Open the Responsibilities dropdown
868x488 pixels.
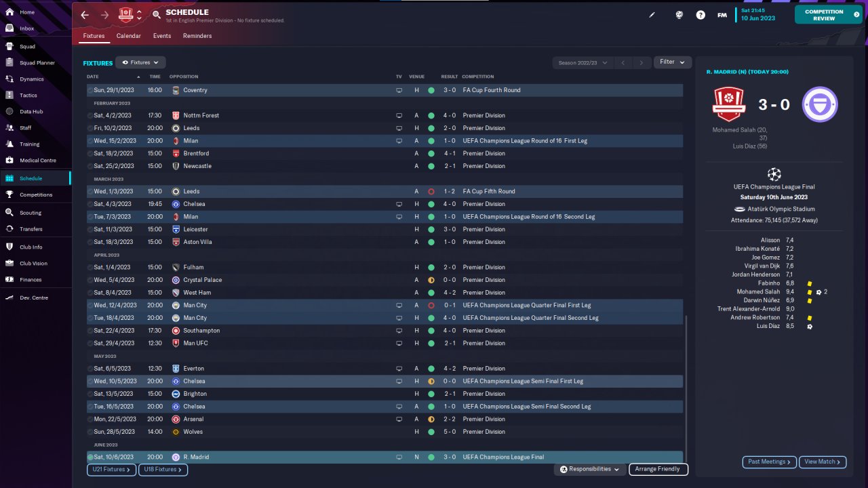click(x=589, y=469)
